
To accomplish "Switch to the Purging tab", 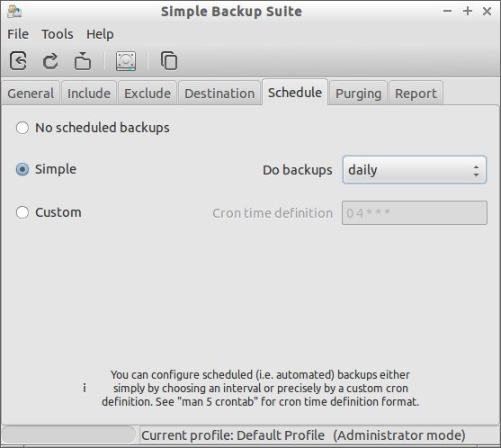I will click(x=359, y=94).
